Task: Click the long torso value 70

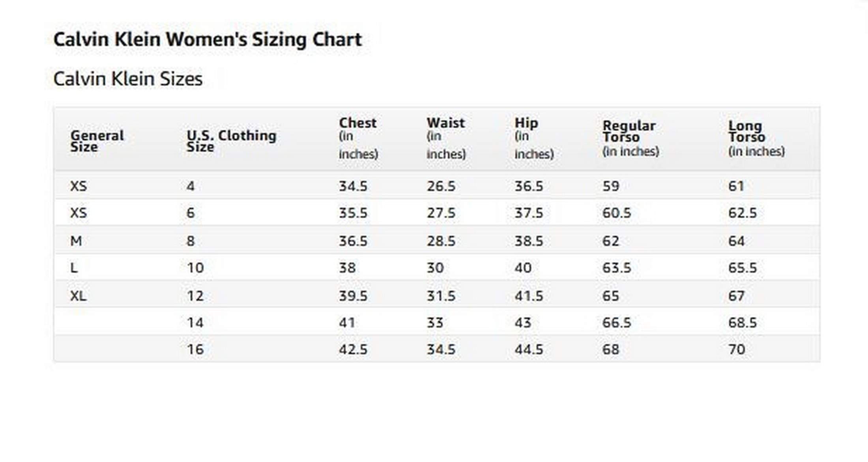Action: [737, 349]
